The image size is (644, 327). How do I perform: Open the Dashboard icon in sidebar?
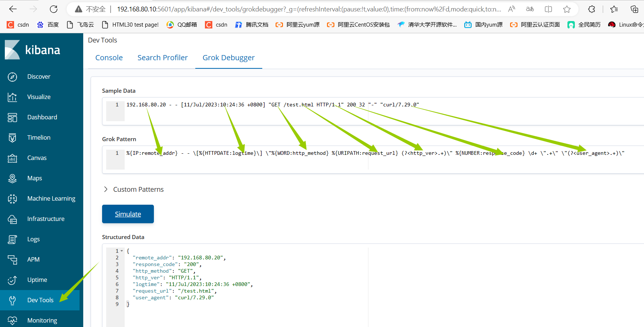pyautogui.click(x=12, y=117)
